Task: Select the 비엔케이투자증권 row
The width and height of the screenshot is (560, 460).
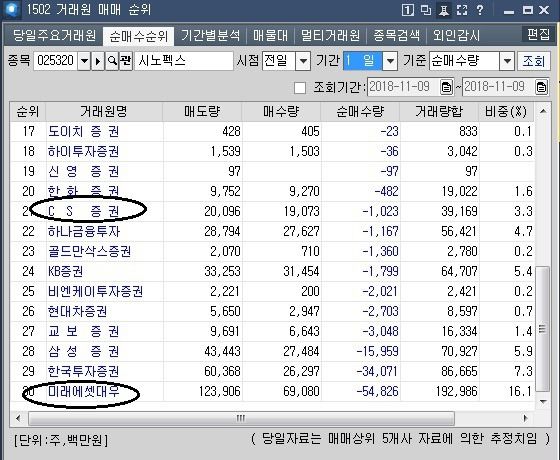Action: pos(272,291)
